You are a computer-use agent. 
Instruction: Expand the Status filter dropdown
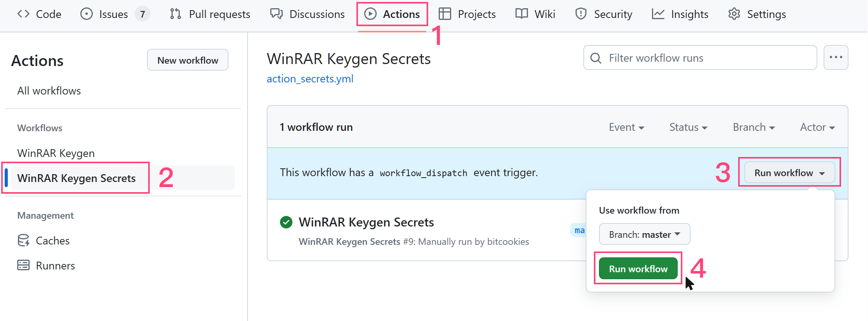688,127
